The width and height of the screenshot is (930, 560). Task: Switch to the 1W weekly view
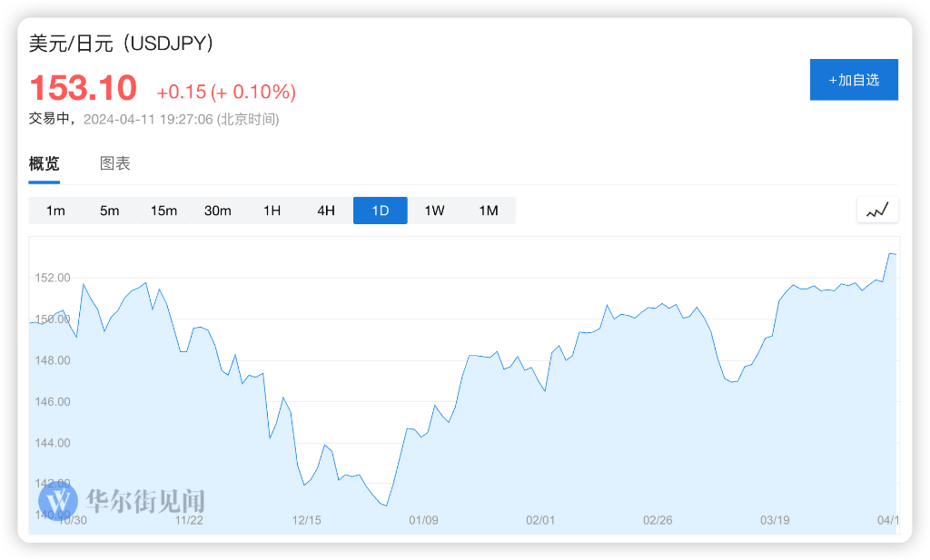coord(434,211)
